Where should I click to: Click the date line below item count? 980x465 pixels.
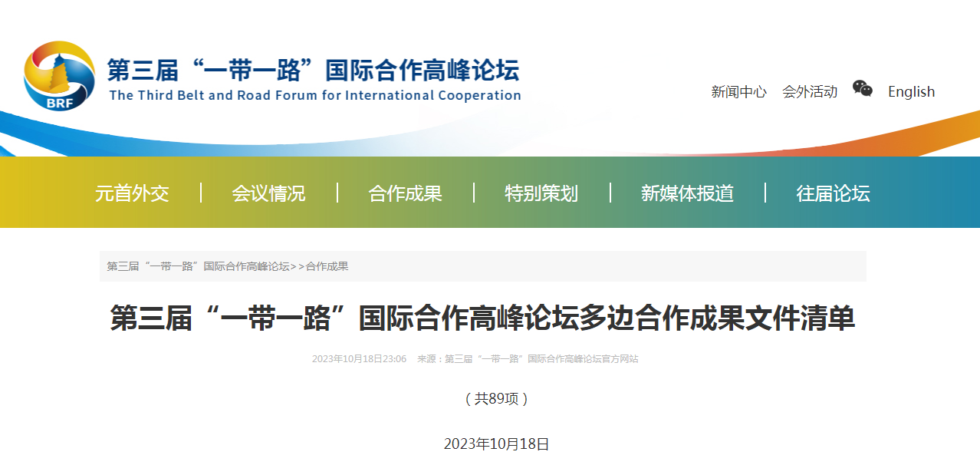tap(496, 444)
